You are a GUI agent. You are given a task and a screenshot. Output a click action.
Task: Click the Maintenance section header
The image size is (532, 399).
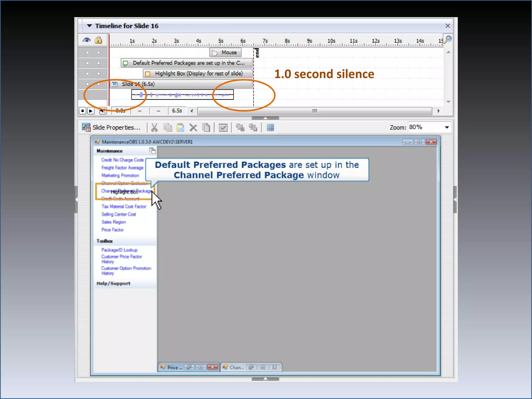click(x=109, y=151)
